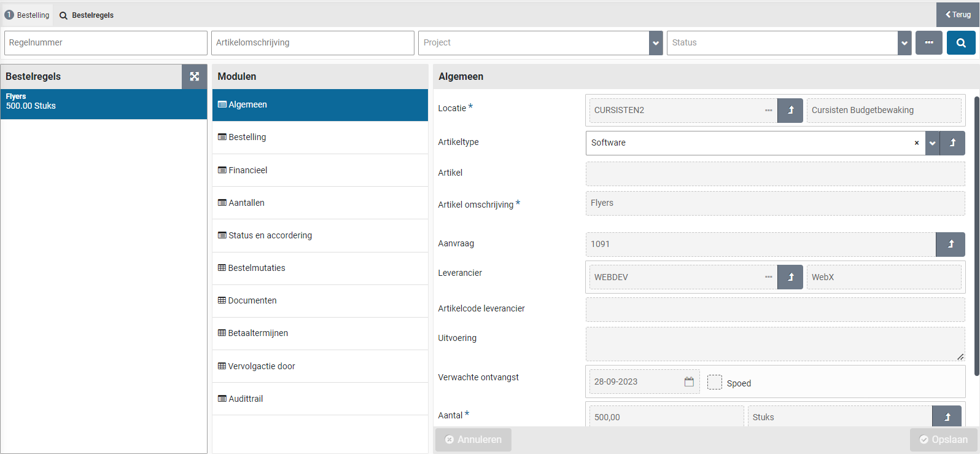Open the Status filter dropdown
The width and height of the screenshot is (980, 454).
click(x=904, y=43)
